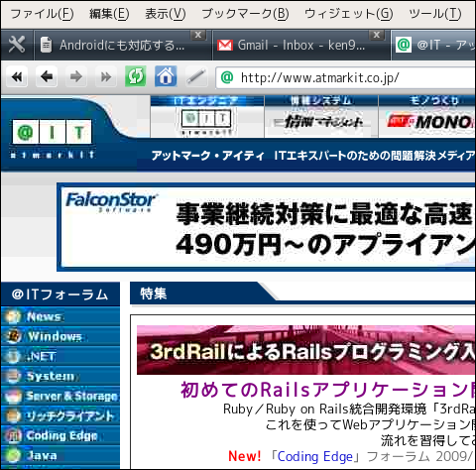Open the 編集(E) menu
Screen dimensions: 476x470
click(x=109, y=14)
